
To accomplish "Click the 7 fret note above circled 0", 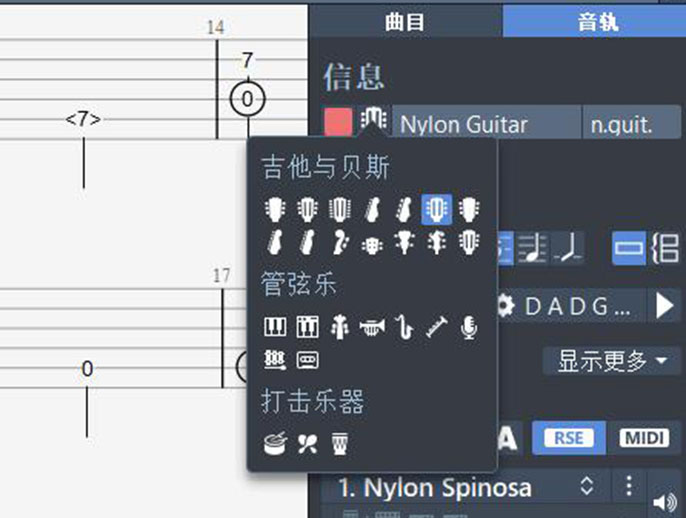I will coord(248,60).
